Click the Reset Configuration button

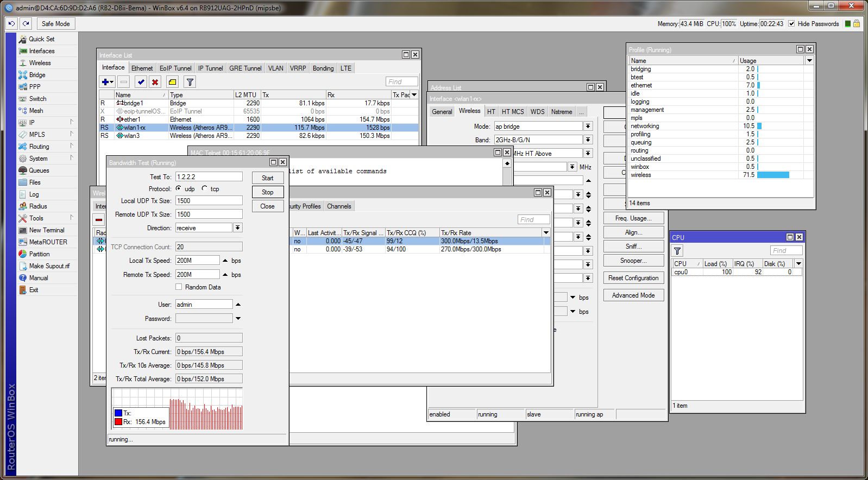(633, 278)
